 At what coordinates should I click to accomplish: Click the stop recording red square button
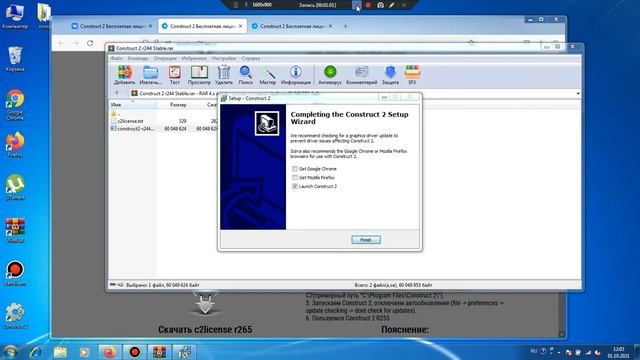point(368,5)
